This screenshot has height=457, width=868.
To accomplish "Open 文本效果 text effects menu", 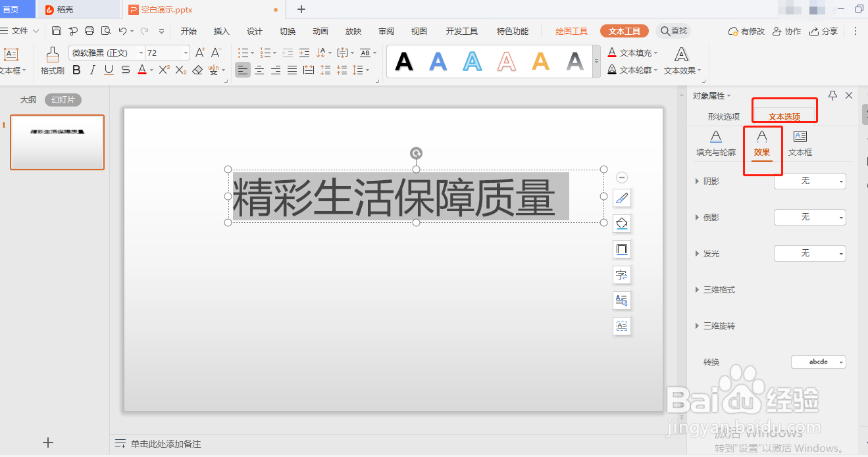I will pos(682,61).
